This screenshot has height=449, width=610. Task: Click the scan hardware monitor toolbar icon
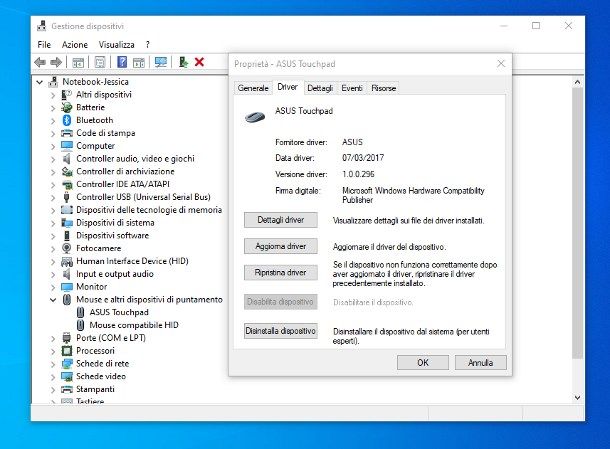[161, 62]
